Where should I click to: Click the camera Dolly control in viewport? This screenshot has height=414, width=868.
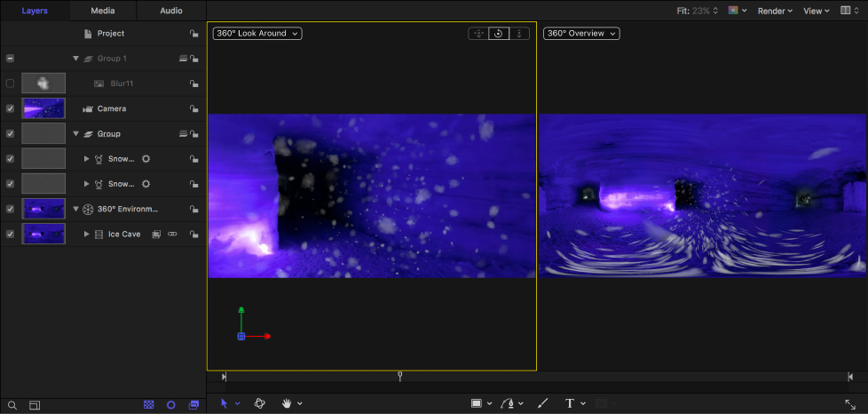tap(519, 34)
